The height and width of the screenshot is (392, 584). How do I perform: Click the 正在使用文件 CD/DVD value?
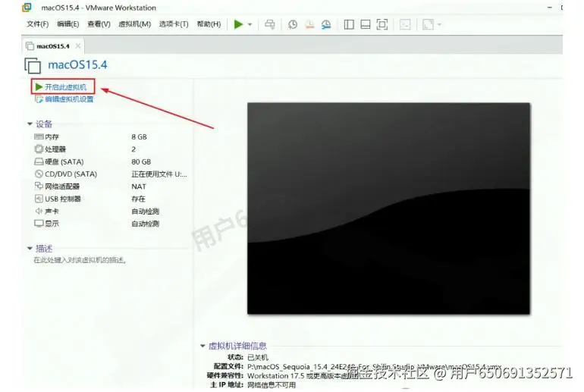pyautogui.click(x=159, y=174)
